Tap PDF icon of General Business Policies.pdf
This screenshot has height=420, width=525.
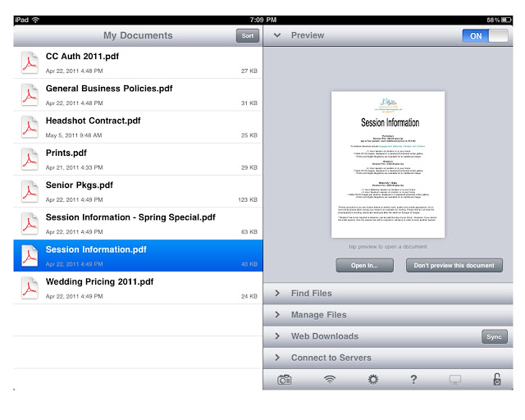[x=30, y=95]
